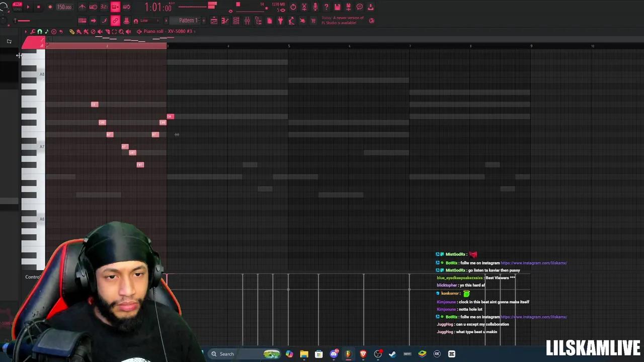Screen dimensions: 644x362
Task: Click the A6 piano key
Action: (33, 219)
